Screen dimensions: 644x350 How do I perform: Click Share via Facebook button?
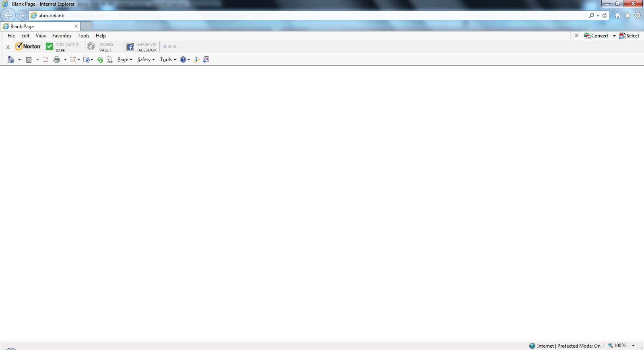point(141,47)
